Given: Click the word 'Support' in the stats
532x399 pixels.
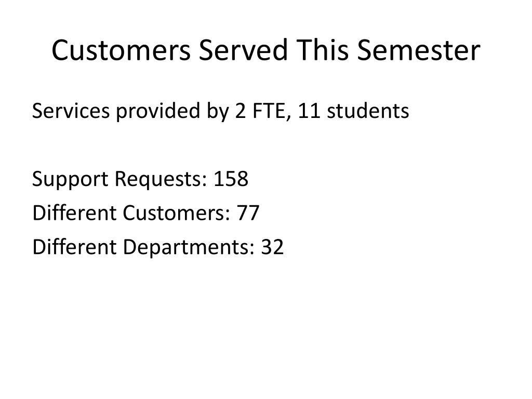Looking at the screenshot, I should 70,180.
